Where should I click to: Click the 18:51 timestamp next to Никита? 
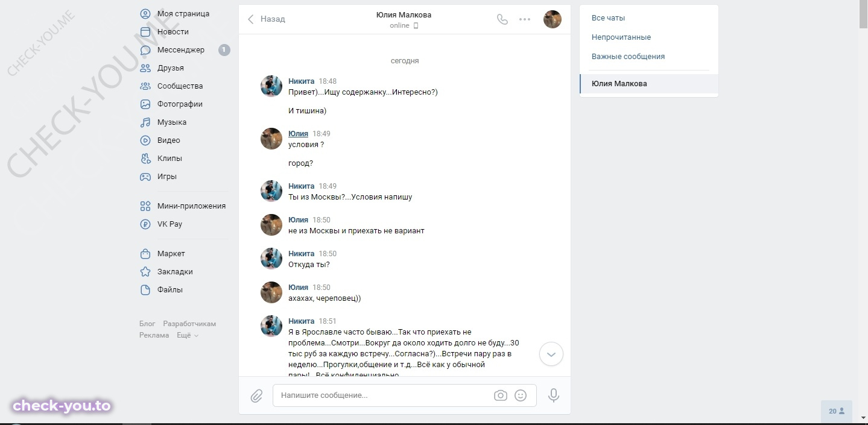[328, 321]
